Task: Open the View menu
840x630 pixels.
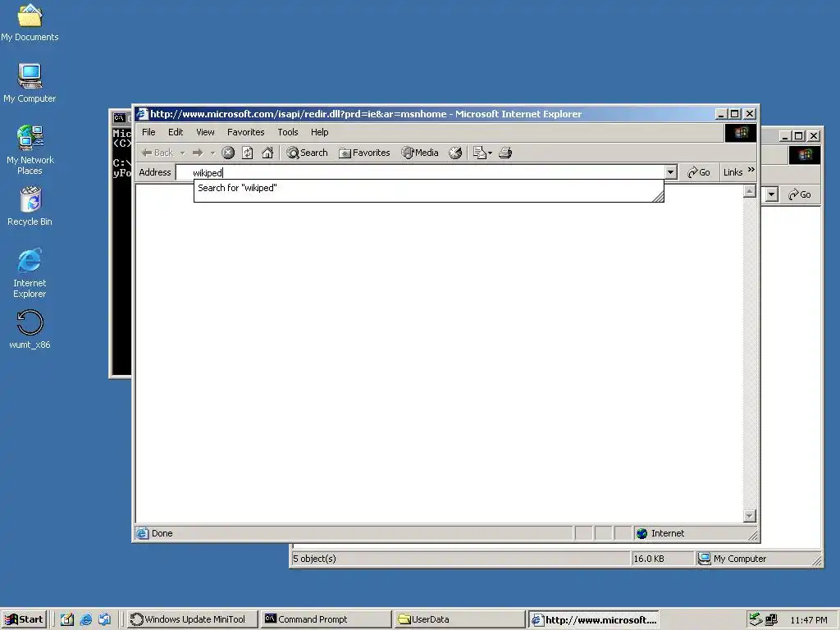Action: tap(205, 132)
